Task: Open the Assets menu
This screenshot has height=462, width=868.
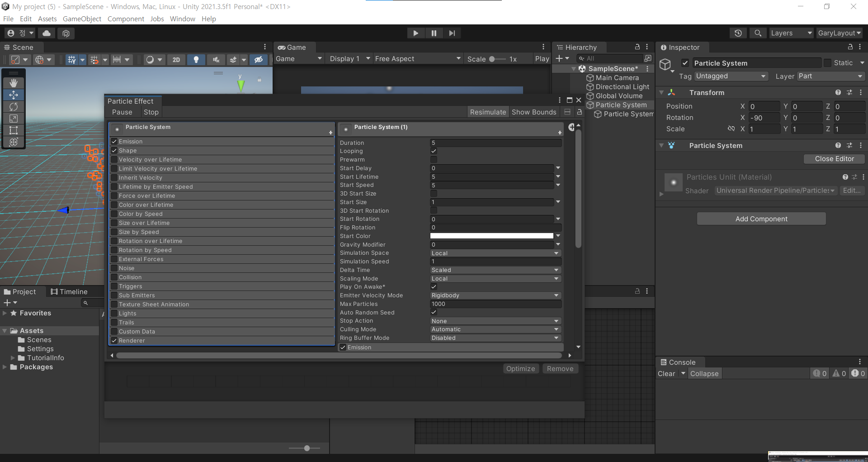Action: click(47, 19)
